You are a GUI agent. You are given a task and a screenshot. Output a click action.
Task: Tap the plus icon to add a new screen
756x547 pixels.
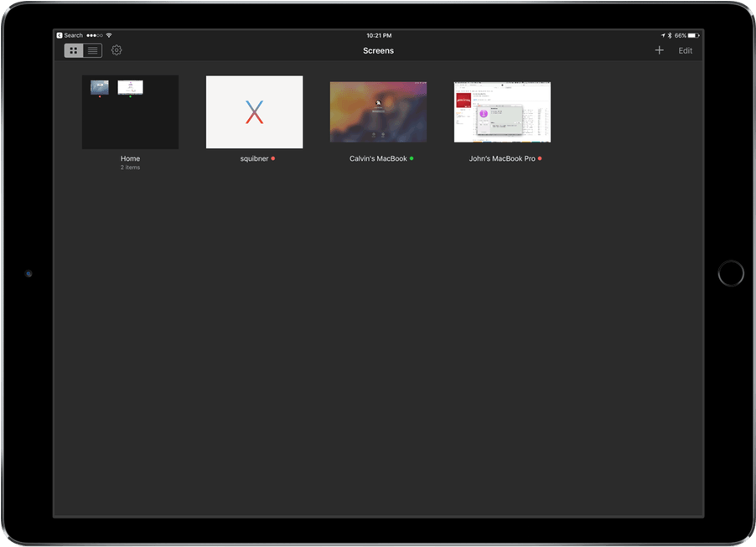point(660,50)
